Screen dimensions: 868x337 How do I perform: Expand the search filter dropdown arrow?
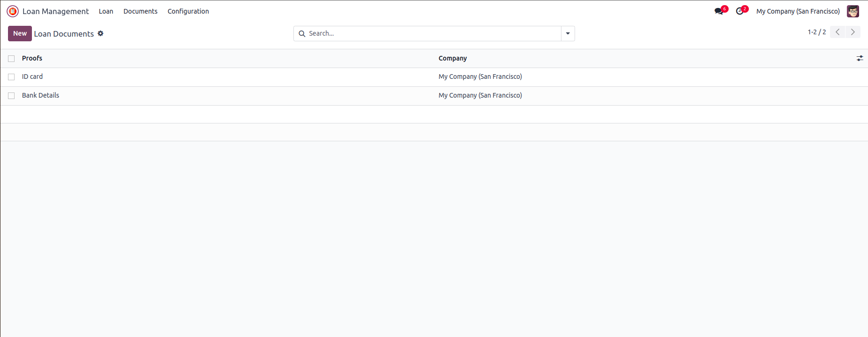[568, 33]
